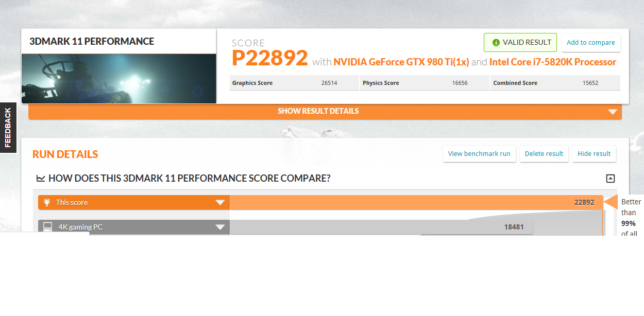This screenshot has width=644, height=316.
Task: Expand the SHOW RESULT DETAILS bar
Action: click(318, 111)
